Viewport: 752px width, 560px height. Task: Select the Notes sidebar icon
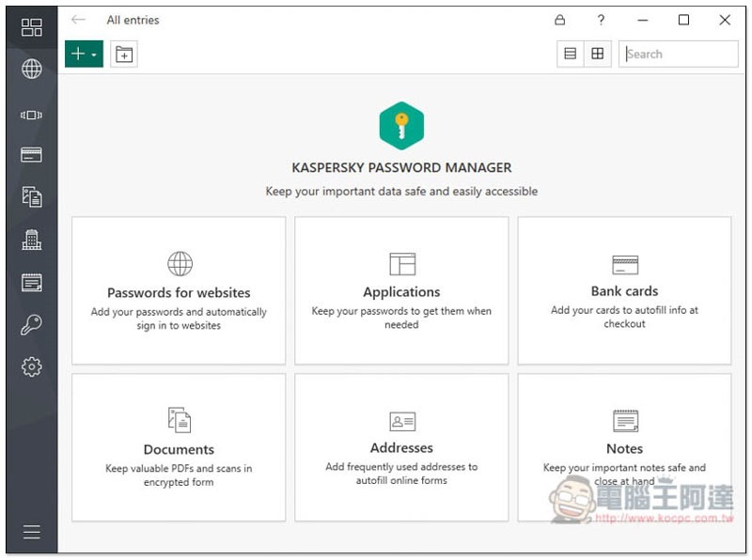click(31, 282)
